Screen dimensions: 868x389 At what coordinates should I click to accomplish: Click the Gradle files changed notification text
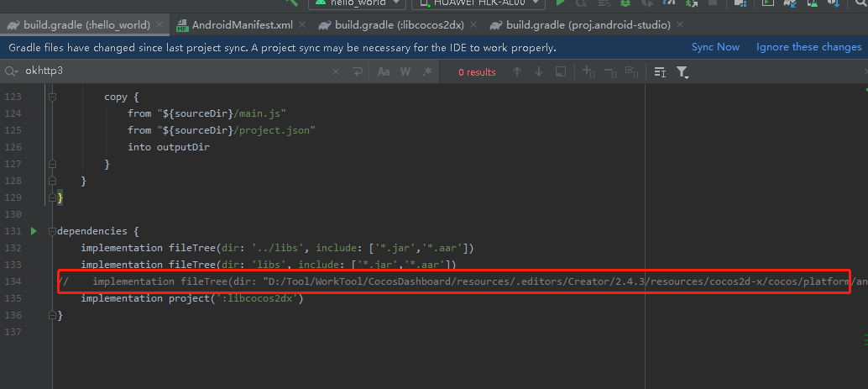[x=282, y=48]
